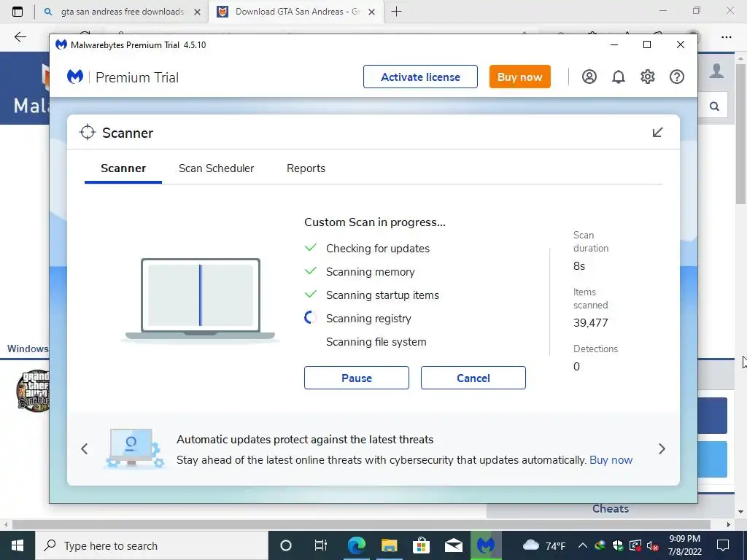Show previous tip in the banner
The image size is (747, 560).
pos(85,448)
